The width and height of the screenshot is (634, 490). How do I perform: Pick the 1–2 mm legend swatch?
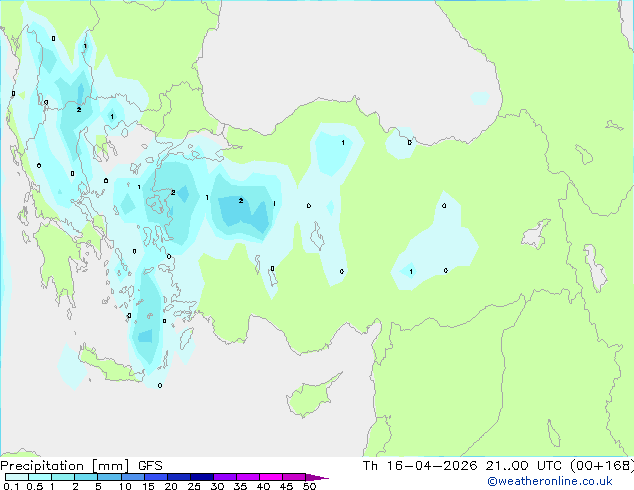[63, 477]
